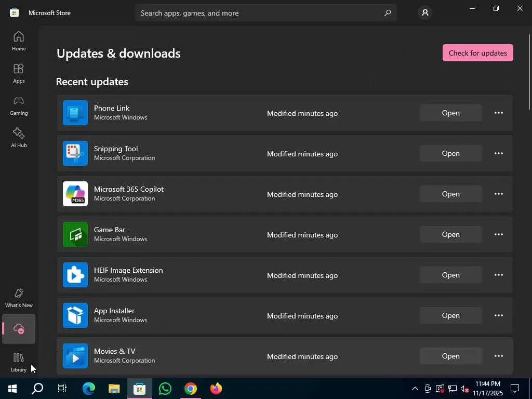Click the muted volume tray icon
Screen dimensions: 532x399
(x=465, y=389)
